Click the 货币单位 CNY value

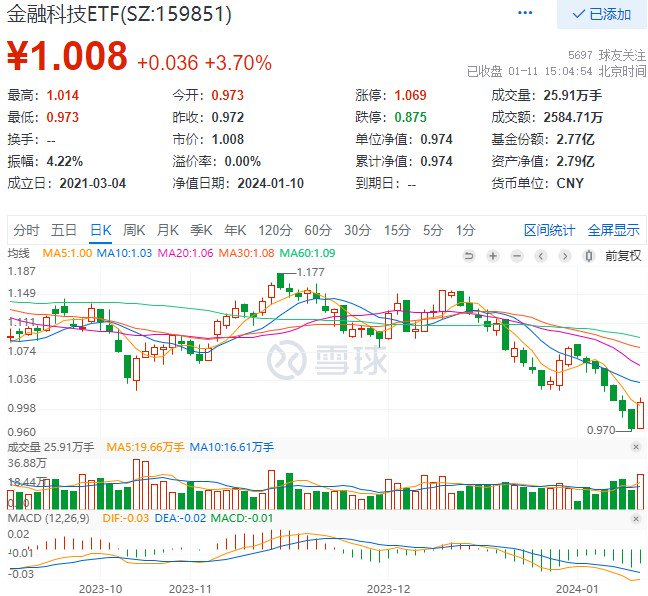(570, 183)
